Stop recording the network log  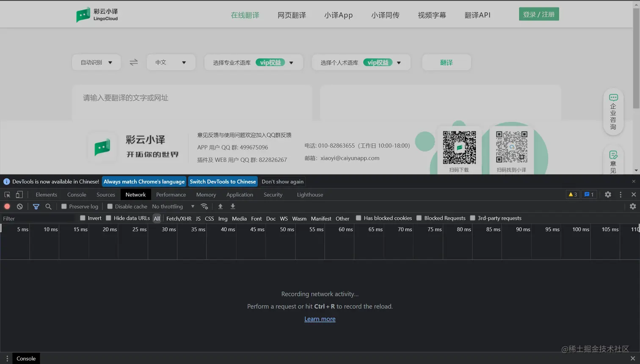coord(7,207)
